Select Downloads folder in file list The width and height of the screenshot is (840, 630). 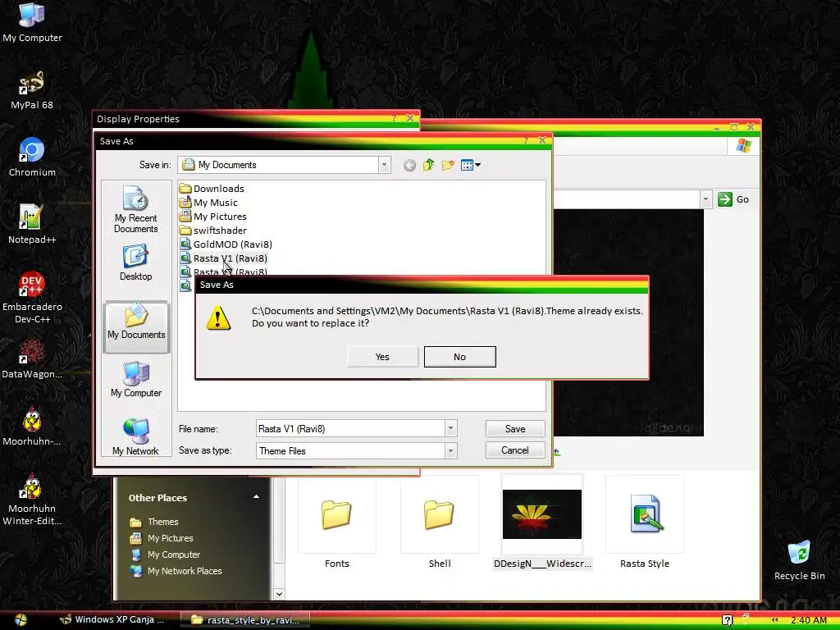[x=212, y=189]
